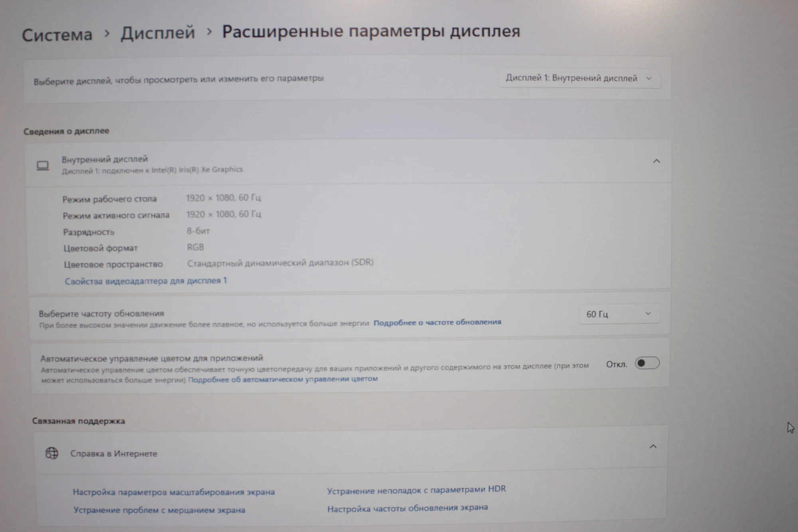Viewport: 798px width, 532px height.
Task: Open the 60 Гц refresh rate dropdown
Action: (619, 314)
